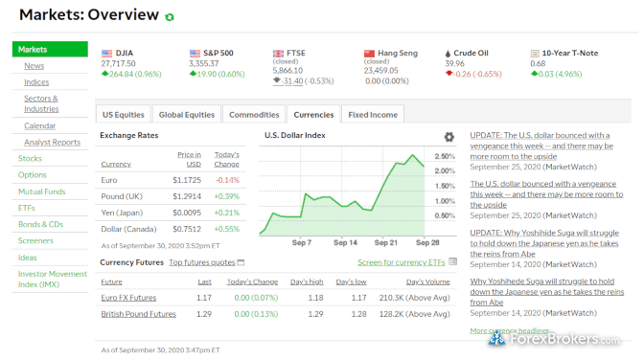
Task: Open the British Pound Futures link
Action: [x=138, y=314]
